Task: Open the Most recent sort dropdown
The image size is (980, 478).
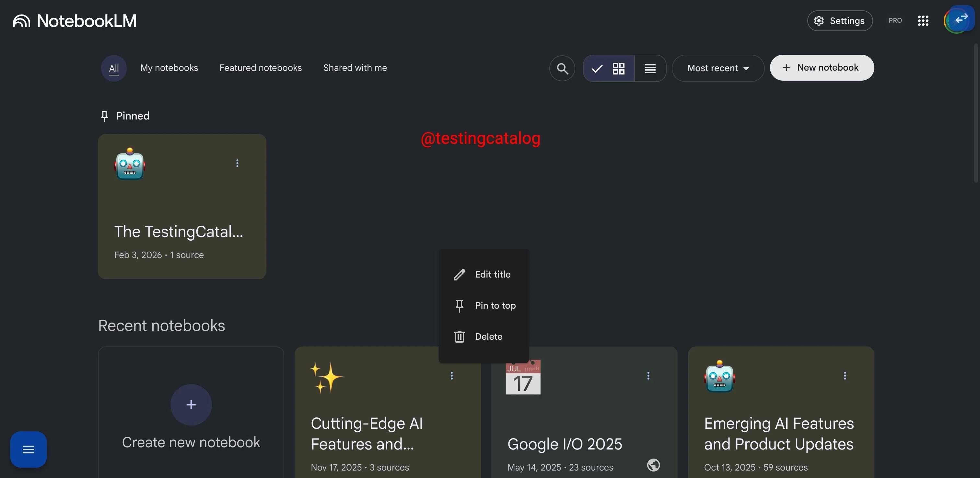Action: tap(718, 68)
